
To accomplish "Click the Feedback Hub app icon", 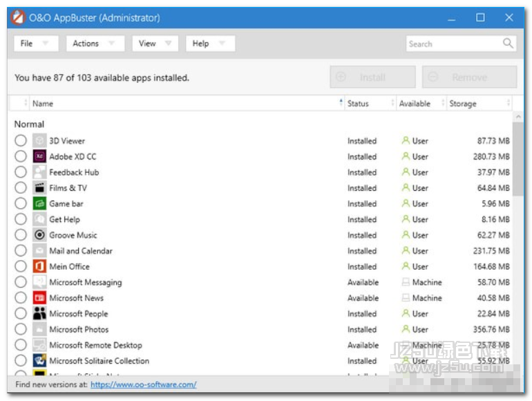I will tap(39, 172).
